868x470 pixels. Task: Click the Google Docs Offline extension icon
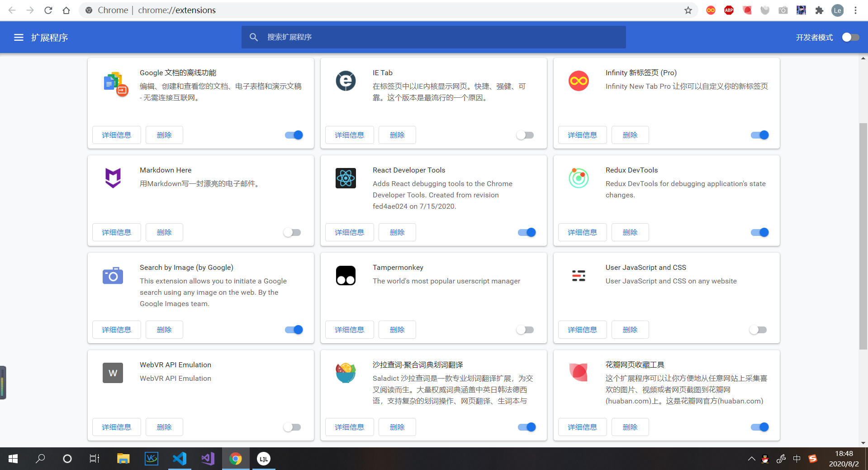tap(115, 84)
